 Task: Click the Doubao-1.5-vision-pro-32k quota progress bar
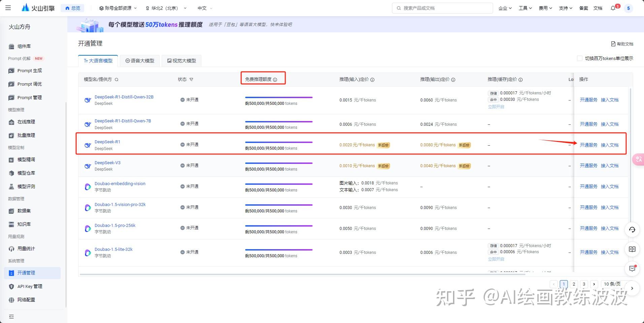[279, 205]
